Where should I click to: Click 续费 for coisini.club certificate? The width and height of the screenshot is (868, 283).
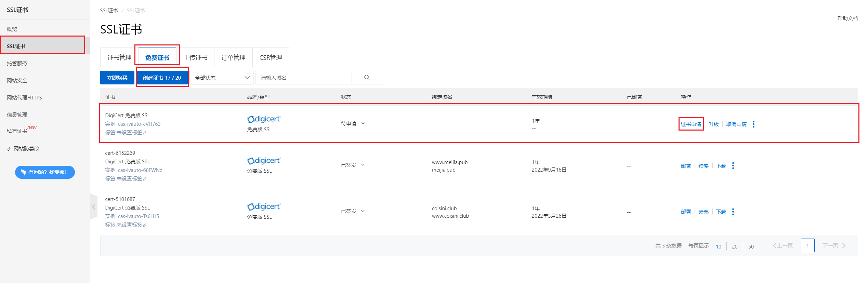click(x=703, y=212)
